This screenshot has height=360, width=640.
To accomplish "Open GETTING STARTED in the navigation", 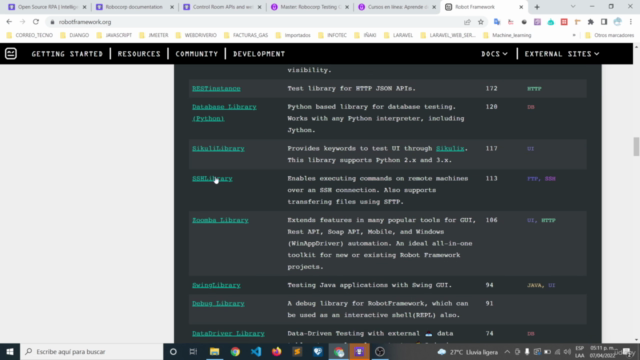I will 67,53.
